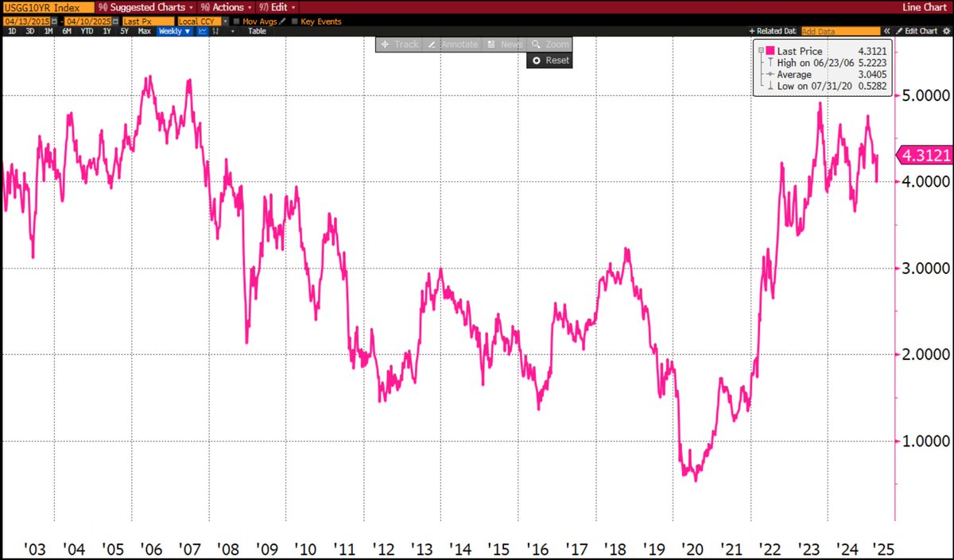Expand the chart type options arrow

[233, 31]
